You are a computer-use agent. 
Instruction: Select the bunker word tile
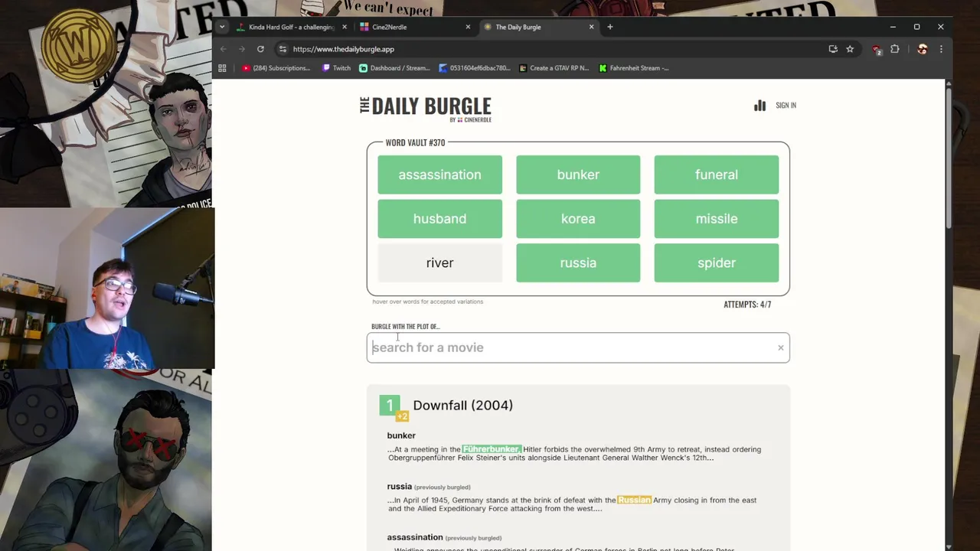click(x=578, y=174)
